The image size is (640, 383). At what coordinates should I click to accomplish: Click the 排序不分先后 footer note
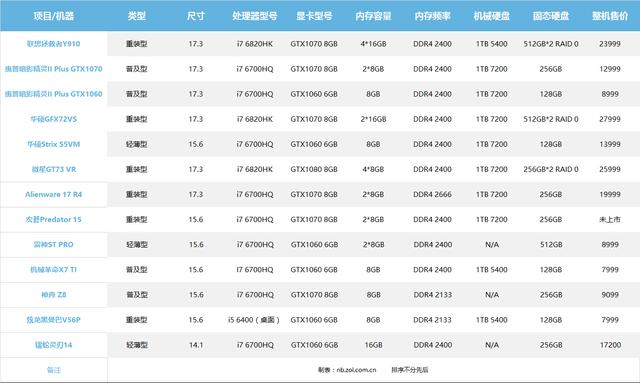coord(410,370)
